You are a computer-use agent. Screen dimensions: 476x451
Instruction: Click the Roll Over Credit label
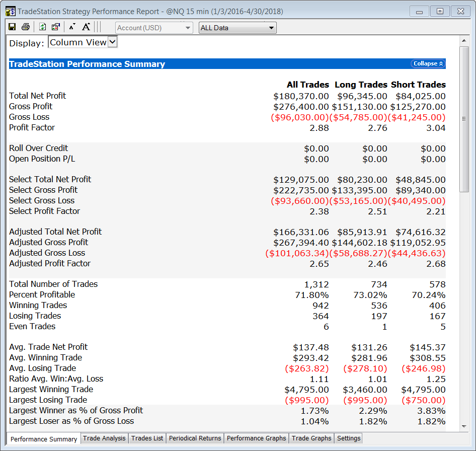pyautogui.click(x=39, y=148)
